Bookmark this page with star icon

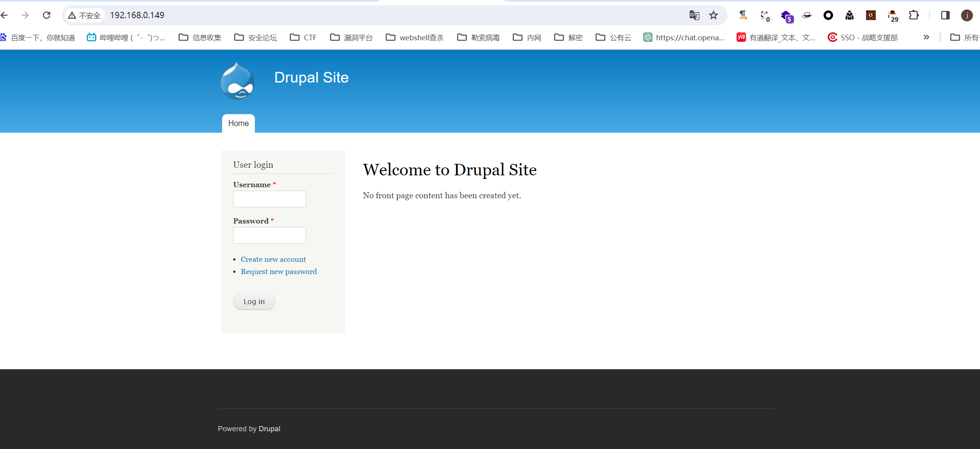[713, 15]
